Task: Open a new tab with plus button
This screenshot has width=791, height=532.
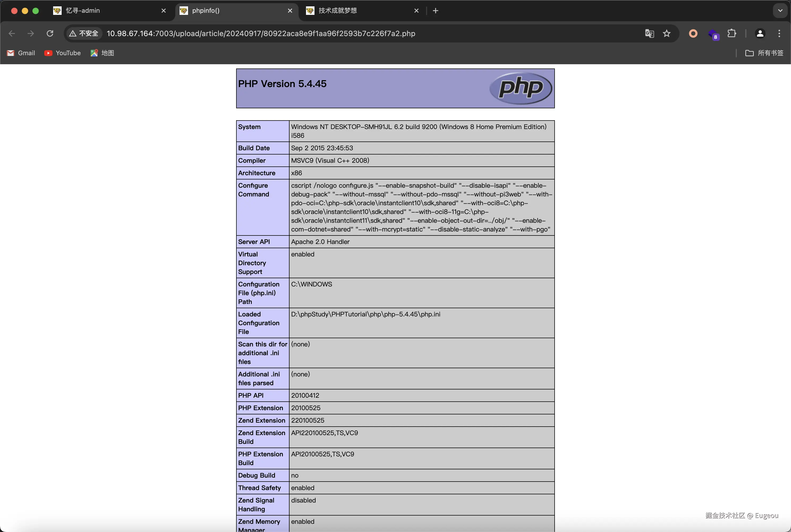Action: (x=436, y=11)
